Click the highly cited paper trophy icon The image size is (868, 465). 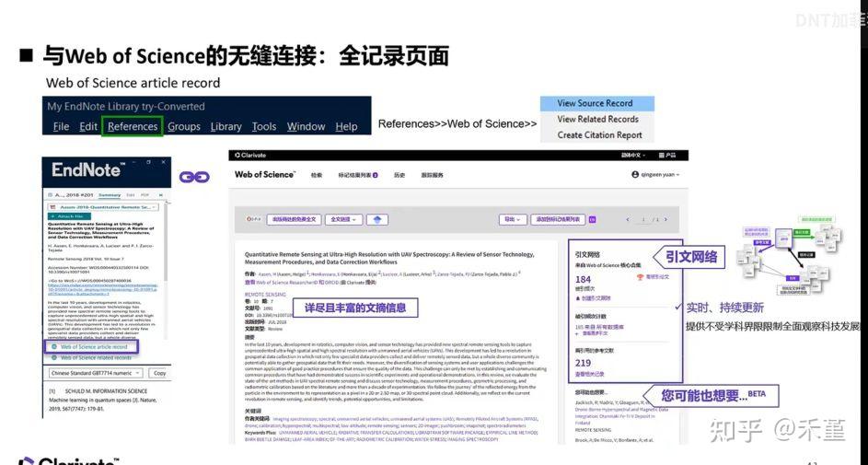[x=640, y=277]
